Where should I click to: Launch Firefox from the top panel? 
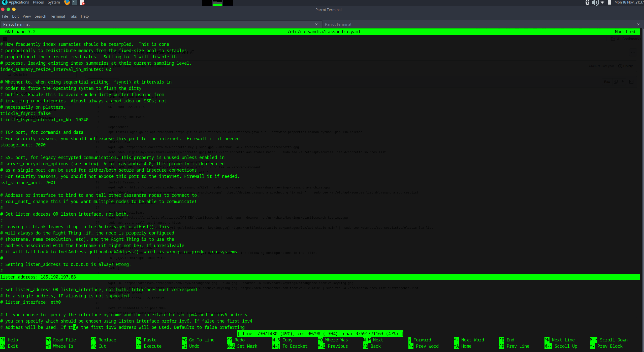click(x=67, y=3)
